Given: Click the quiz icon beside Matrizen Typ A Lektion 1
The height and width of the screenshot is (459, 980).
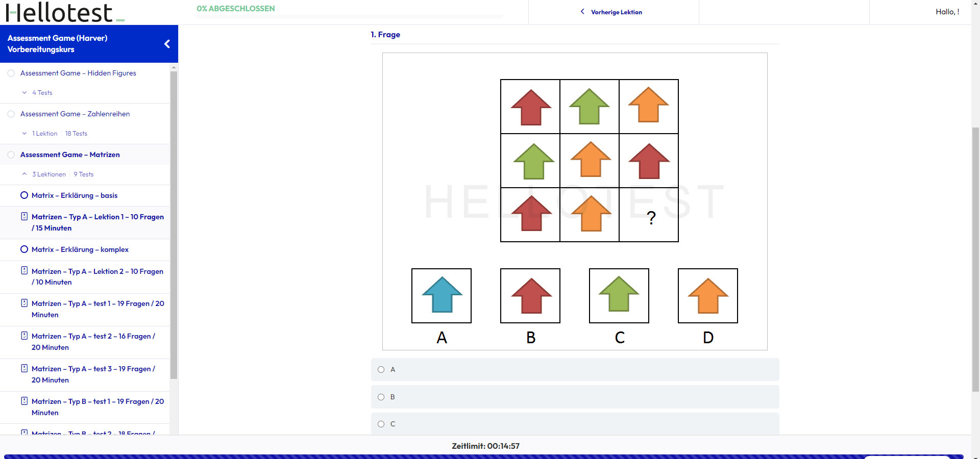Looking at the screenshot, I should [24, 216].
